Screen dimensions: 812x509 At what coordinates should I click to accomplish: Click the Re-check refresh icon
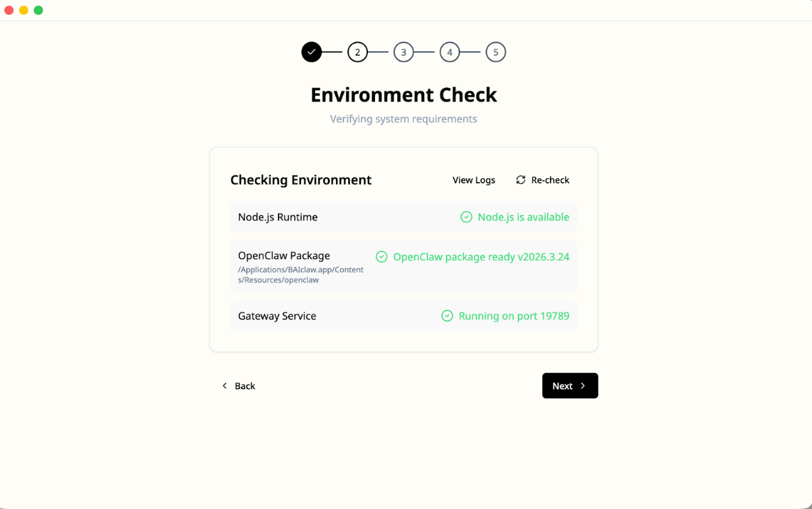[x=521, y=180]
